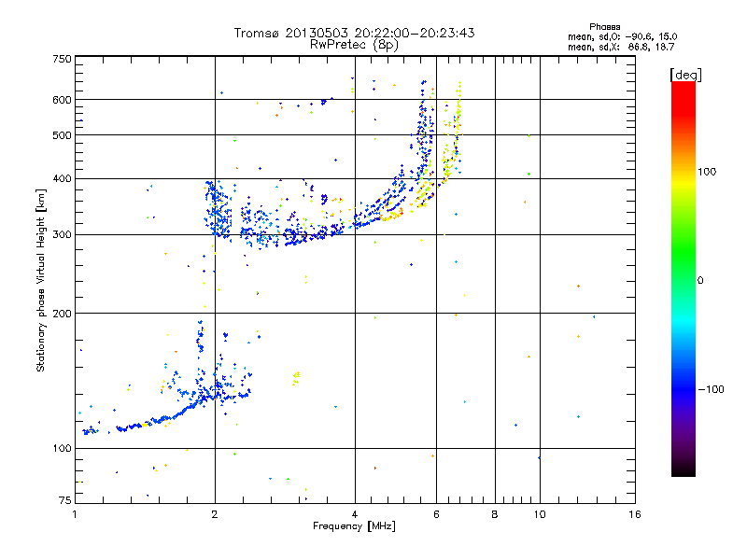
Task: Click the y-axis tick label "200"
Action: click(62, 314)
